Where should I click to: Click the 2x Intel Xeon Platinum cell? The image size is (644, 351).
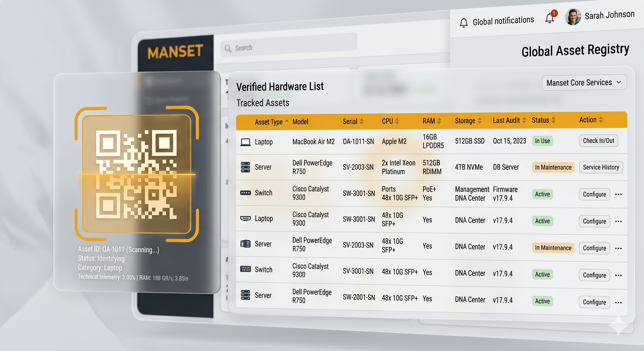pyautogui.click(x=399, y=167)
